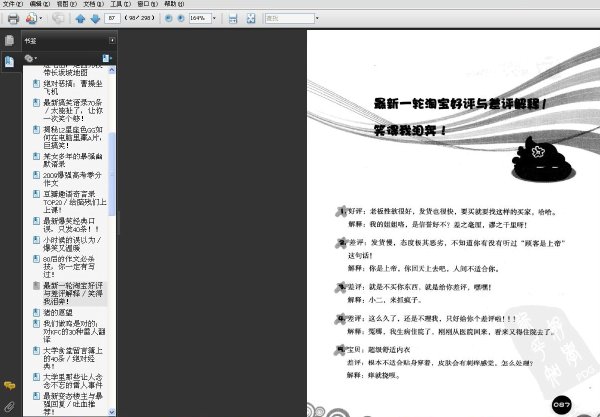Click bookmark icon beside 80后的作文必杀技
Viewport: 600px width, 417px height.
[36, 259]
